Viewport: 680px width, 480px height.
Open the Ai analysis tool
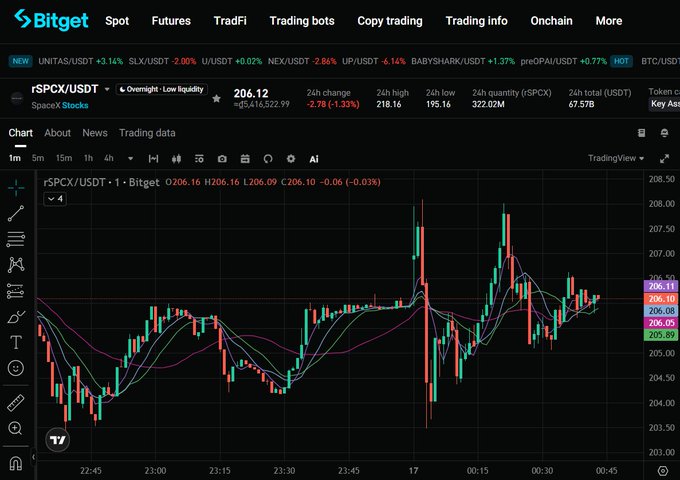tap(314, 159)
